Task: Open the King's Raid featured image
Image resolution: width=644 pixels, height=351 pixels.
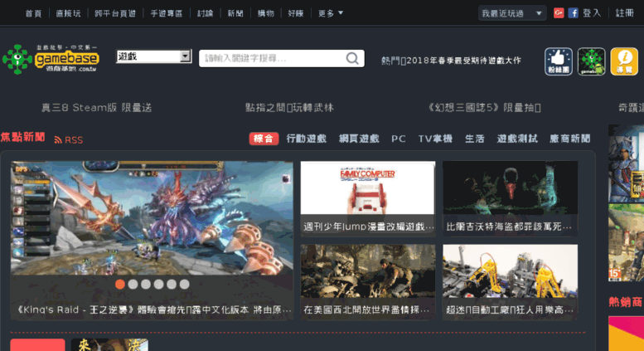Action: click(152, 218)
